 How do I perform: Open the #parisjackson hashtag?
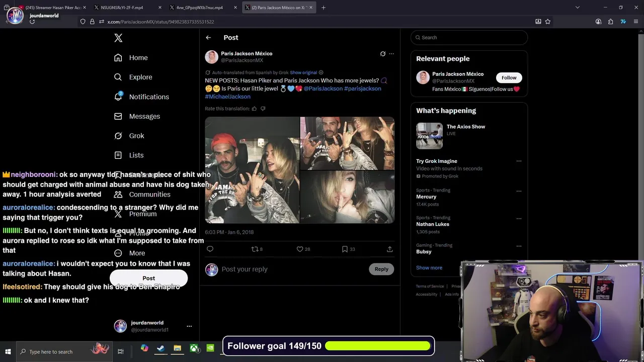coord(363,88)
